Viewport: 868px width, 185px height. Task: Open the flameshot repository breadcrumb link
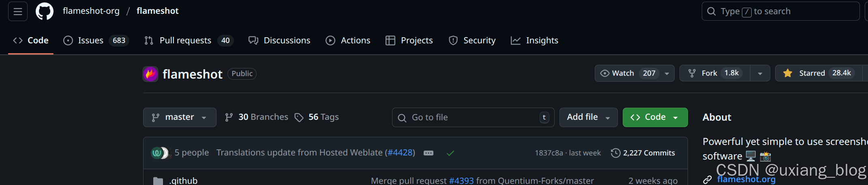[x=158, y=11]
